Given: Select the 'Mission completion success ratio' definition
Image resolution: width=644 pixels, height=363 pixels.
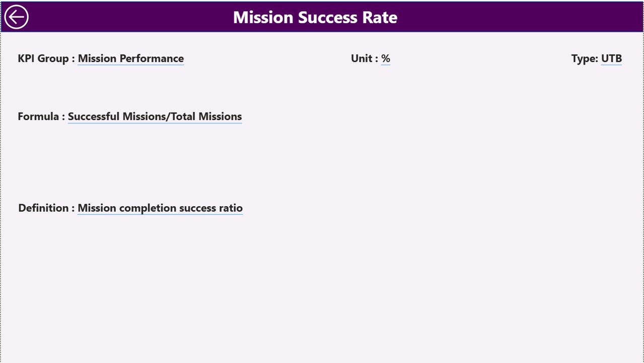Looking at the screenshot, I should coord(160,208).
